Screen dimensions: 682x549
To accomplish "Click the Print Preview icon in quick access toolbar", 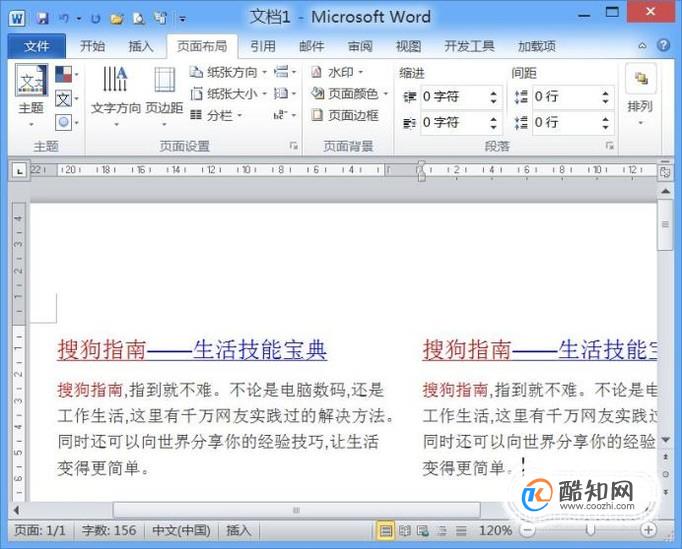I will point(138,18).
